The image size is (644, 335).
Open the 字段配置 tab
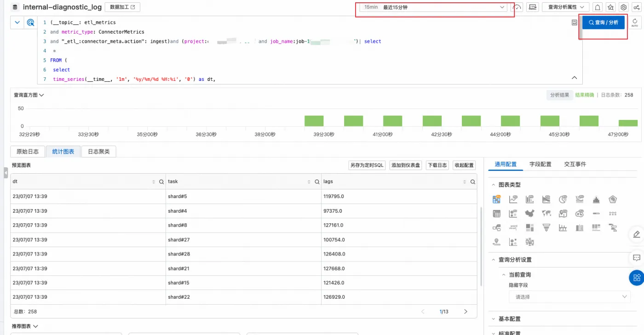pos(540,164)
